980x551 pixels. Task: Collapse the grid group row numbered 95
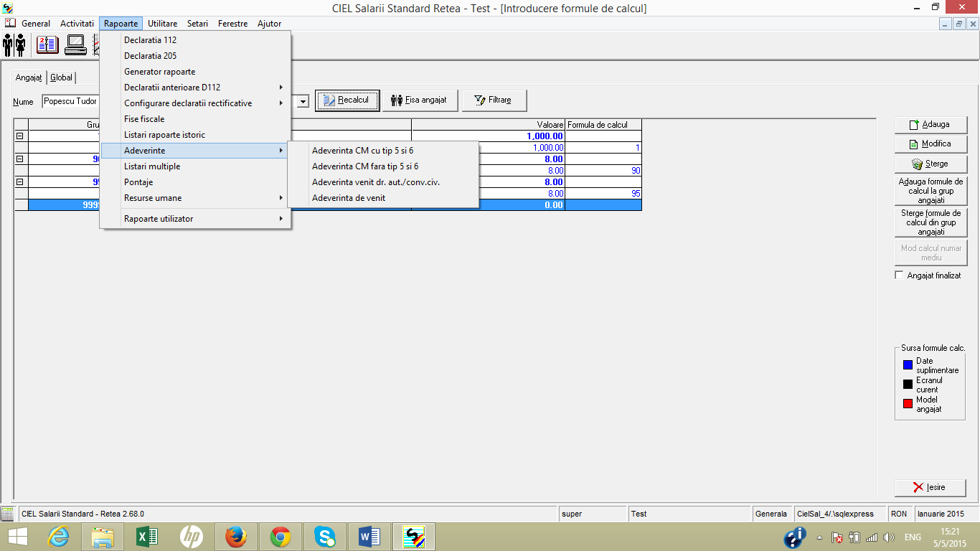click(x=20, y=182)
